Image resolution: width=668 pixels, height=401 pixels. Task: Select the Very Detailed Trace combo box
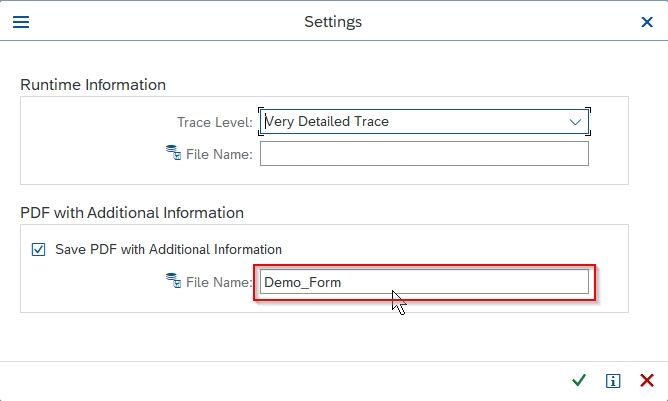click(424, 121)
